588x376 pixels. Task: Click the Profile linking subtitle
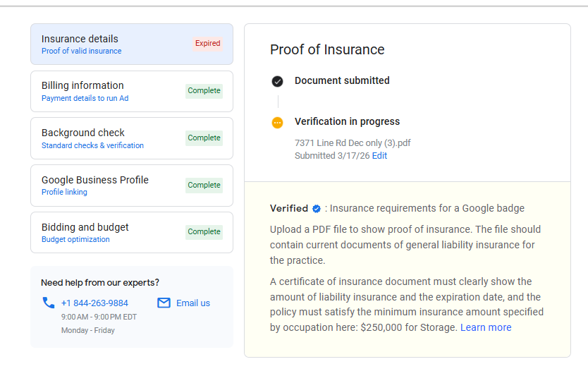tap(64, 192)
